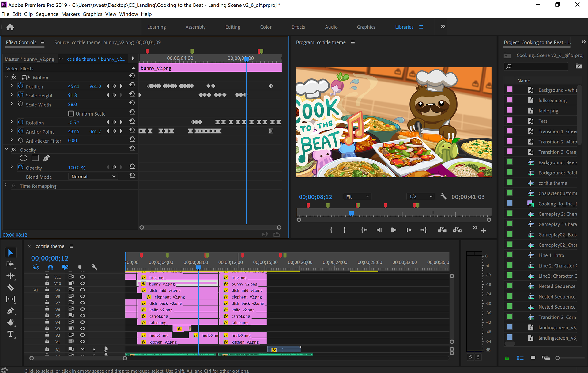Collapse Opacity effect group

(6, 149)
